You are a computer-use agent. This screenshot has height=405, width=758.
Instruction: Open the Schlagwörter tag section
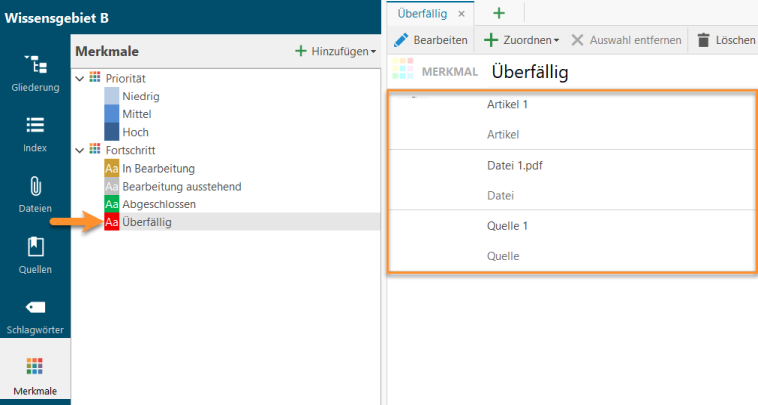[x=35, y=317]
